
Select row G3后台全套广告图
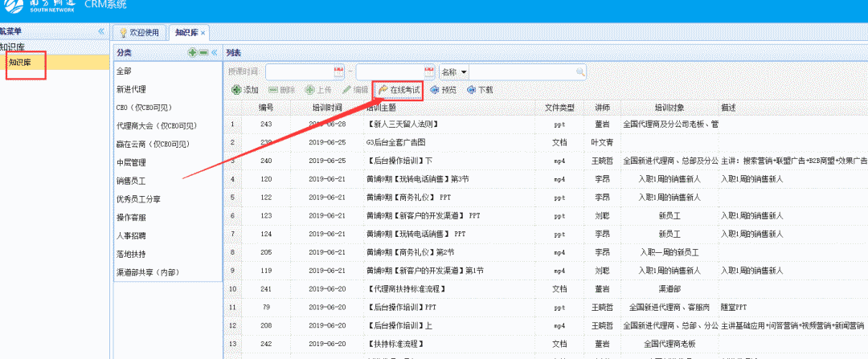[x=545, y=143]
